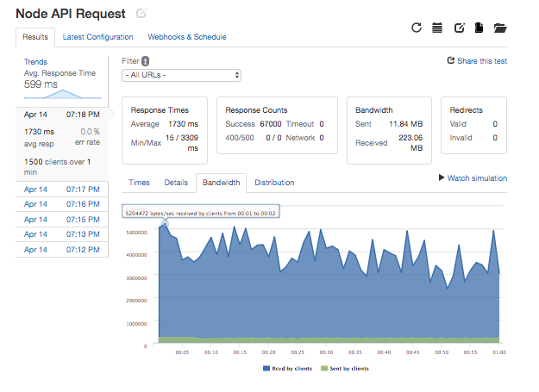
Task: Click the chart tooltip bytes/sec text
Action: (200, 214)
